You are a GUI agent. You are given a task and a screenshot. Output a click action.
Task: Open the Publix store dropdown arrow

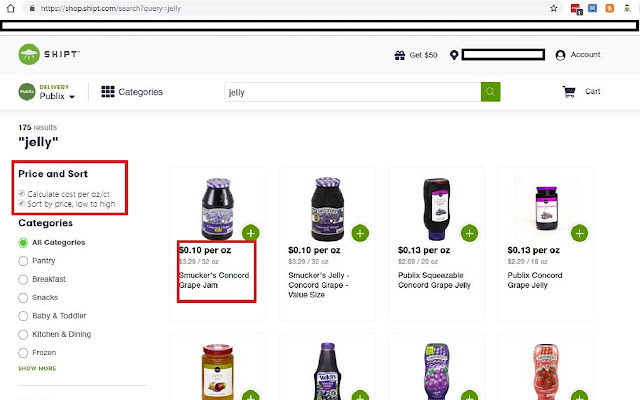click(x=72, y=97)
